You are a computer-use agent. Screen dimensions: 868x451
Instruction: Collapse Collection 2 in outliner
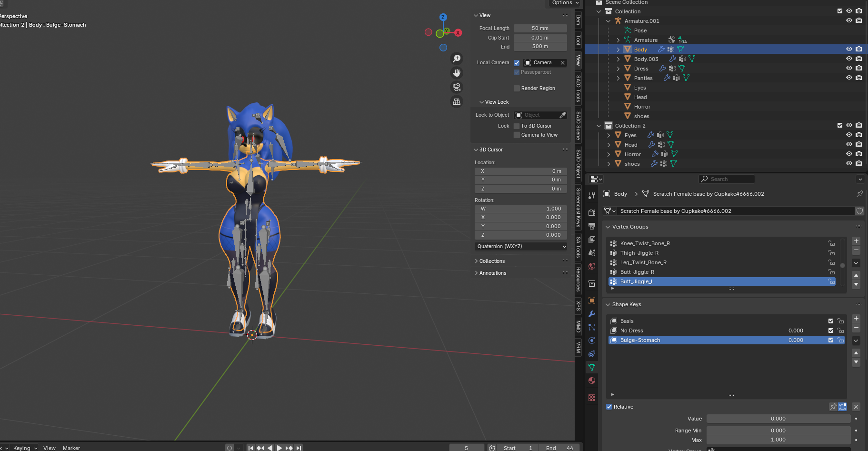(599, 126)
